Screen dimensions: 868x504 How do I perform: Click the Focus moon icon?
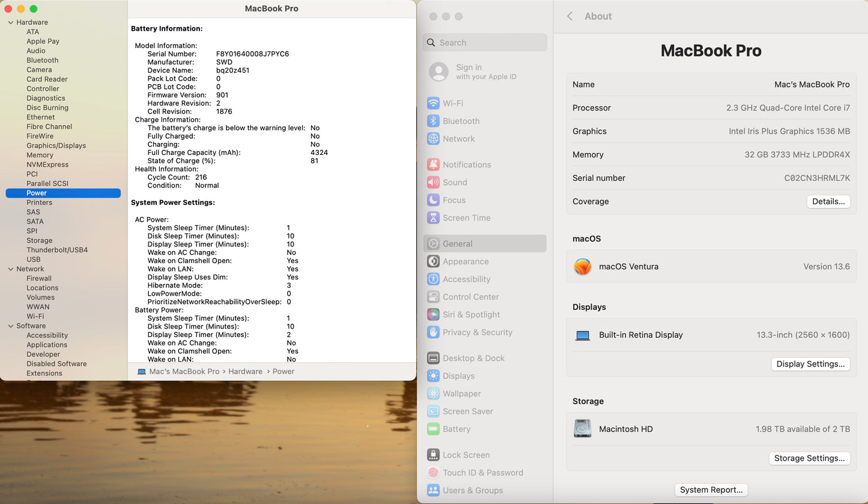pos(433,200)
